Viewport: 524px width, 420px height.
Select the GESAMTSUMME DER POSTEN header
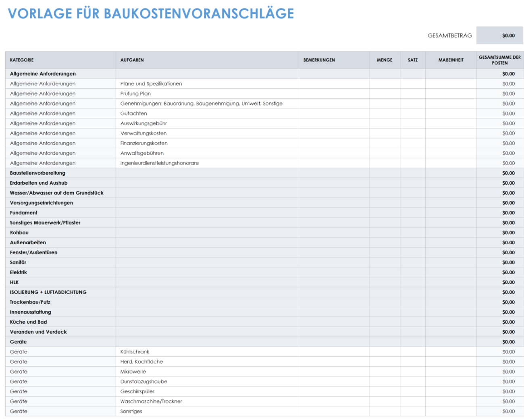pos(500,60)
